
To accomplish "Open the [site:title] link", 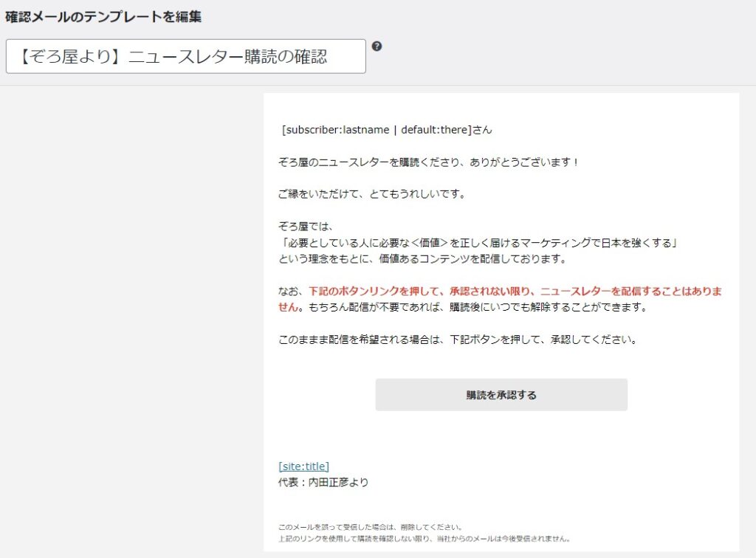I will tap(303, 466).
